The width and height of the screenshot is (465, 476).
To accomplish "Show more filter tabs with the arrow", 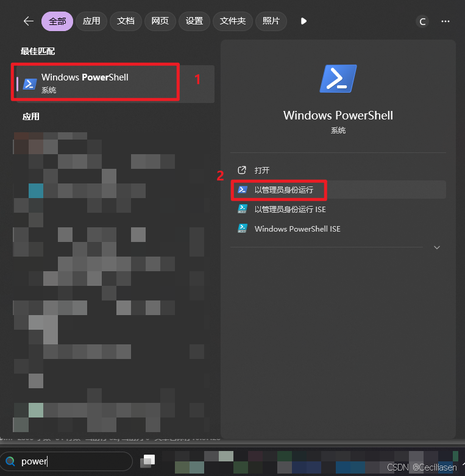I will tap(303, 21).
